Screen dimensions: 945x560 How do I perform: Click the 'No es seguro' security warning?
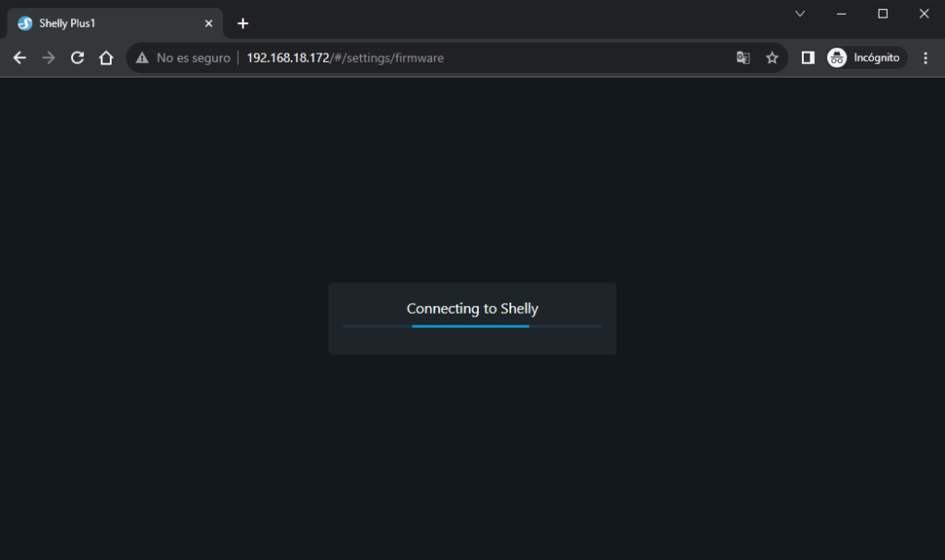pyautogui.click(x=183, y=58)
